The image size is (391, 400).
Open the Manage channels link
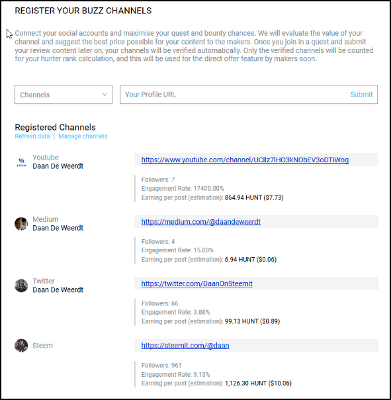click(x=83, y=136)
